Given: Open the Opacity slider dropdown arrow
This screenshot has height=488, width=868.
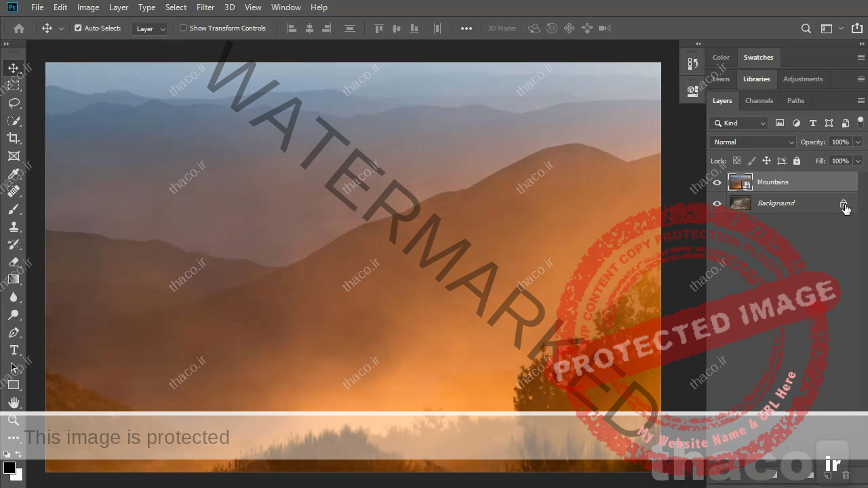Looking at the screenshot, I should (x=858, y=142).
